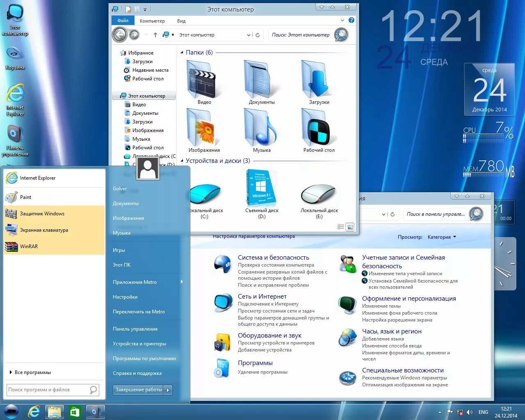This screenshot has width=525, height=420.
Task: Click Explorer forward navigation arrow
Action: (x=134, y=35)
